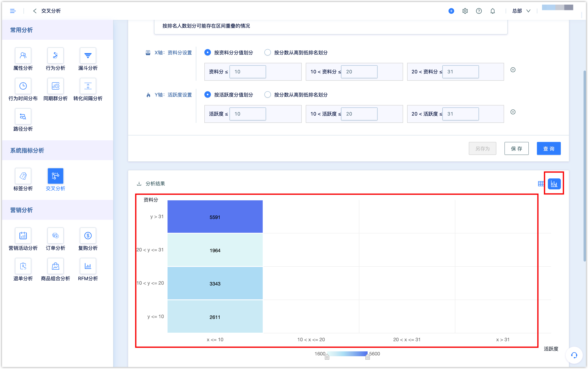Edit the 20 < 资料分 ≤ 31 input
This screenshot has height=369, width=588.
461,72
